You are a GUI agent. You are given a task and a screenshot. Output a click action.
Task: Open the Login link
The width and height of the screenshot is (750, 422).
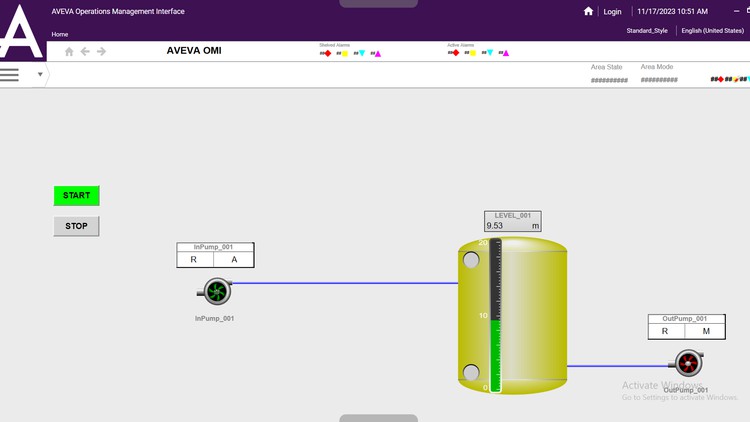point(612,11)
